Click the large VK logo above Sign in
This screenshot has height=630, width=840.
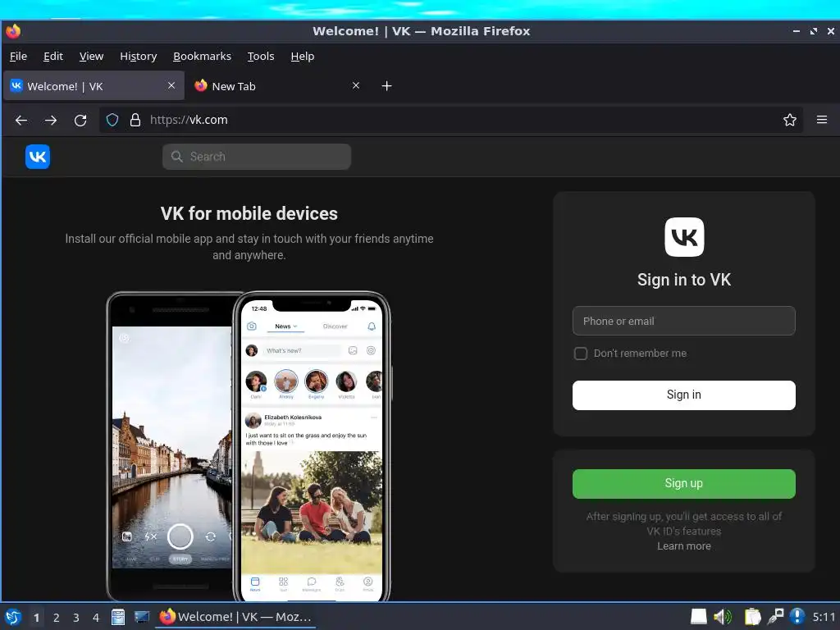pos(684,237)
